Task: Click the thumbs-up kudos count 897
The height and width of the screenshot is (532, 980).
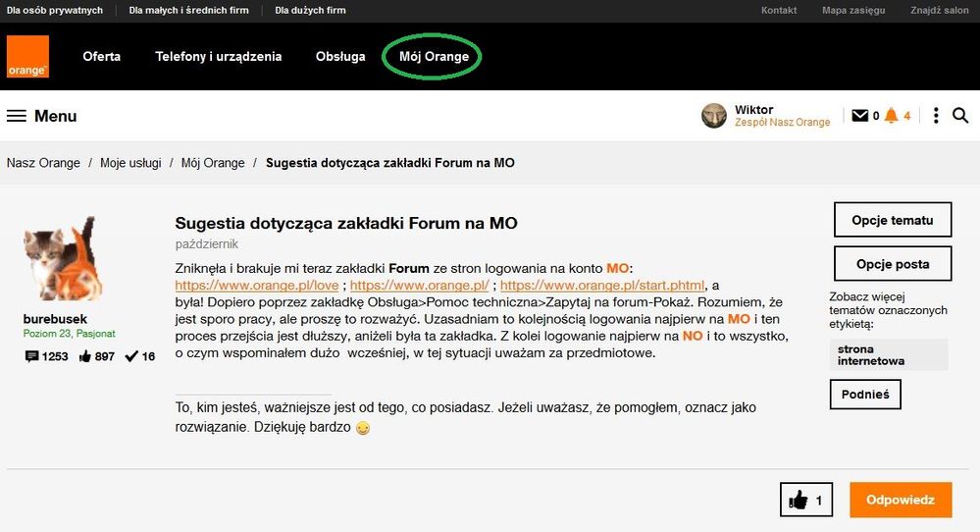Action: 97,356
